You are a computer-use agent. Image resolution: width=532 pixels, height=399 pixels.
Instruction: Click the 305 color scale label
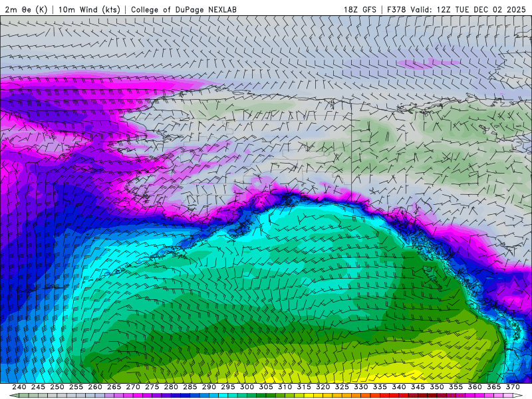(266, 387)
